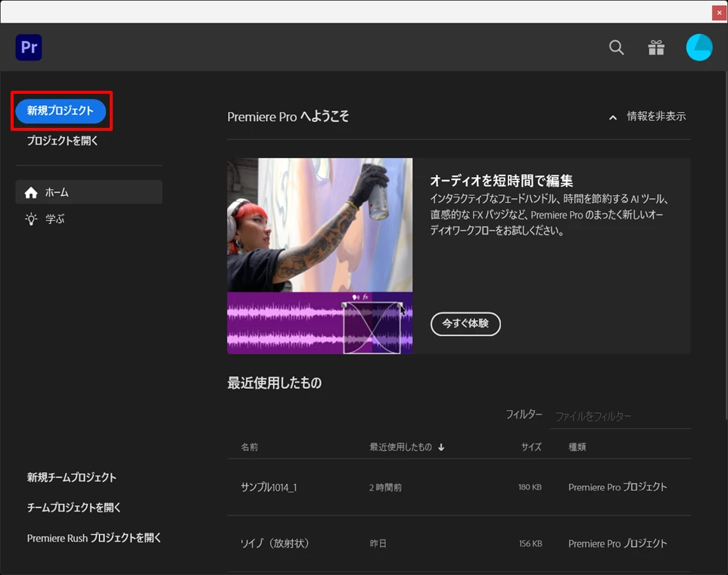The height and width of the screenshot is (575, 728).
Task: Click the Premiere Pro Pr logo
Action: click(x=29, y=48)
